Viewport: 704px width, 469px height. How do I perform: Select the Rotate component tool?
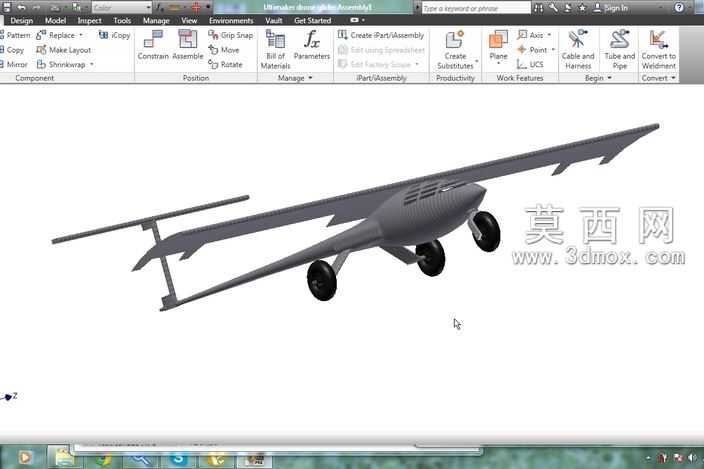225,65
